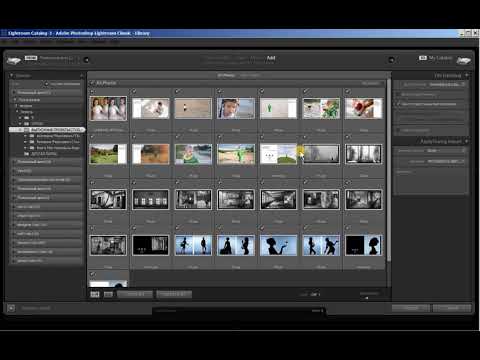Click the Import button at bottom right
480x360 pixels.
[452, 308]
